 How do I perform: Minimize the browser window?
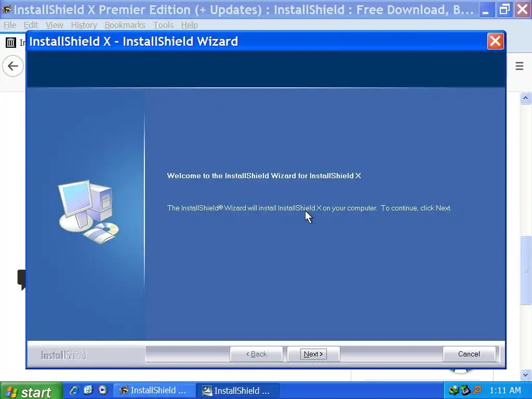(486, 9)
